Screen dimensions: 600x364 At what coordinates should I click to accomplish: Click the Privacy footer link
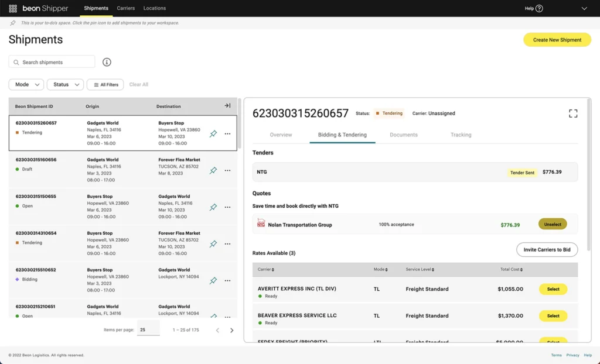pyautogui.click(x=573, y=355)
